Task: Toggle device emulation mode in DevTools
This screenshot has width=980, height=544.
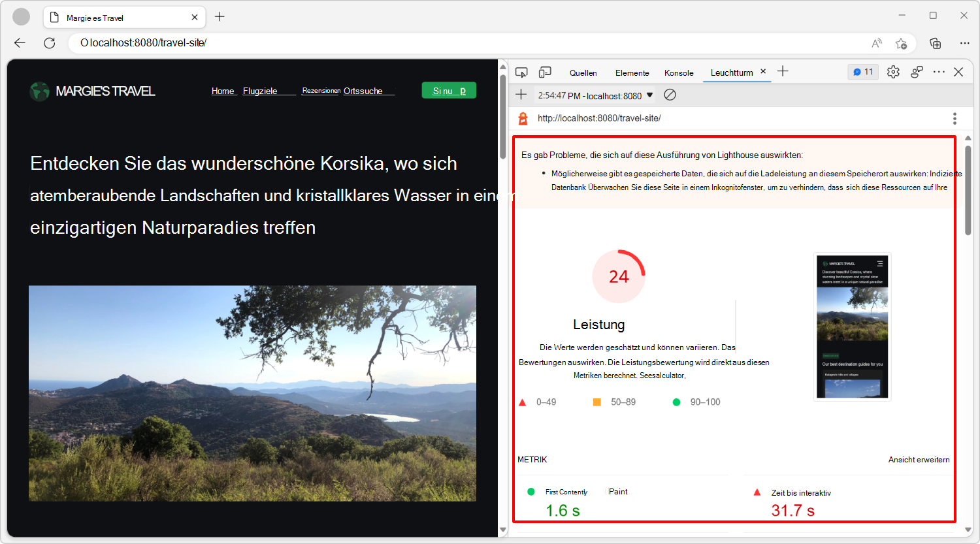Action: [545, 72]
